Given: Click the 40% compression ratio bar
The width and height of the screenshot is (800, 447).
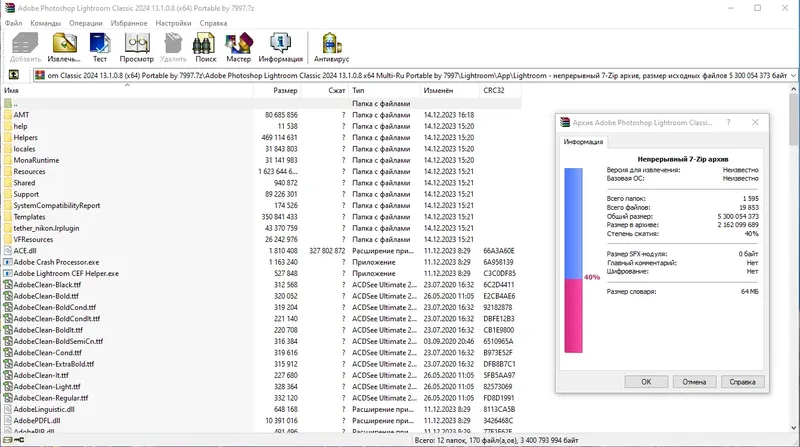Looking at the screenshot, I should tap(573, 260).
